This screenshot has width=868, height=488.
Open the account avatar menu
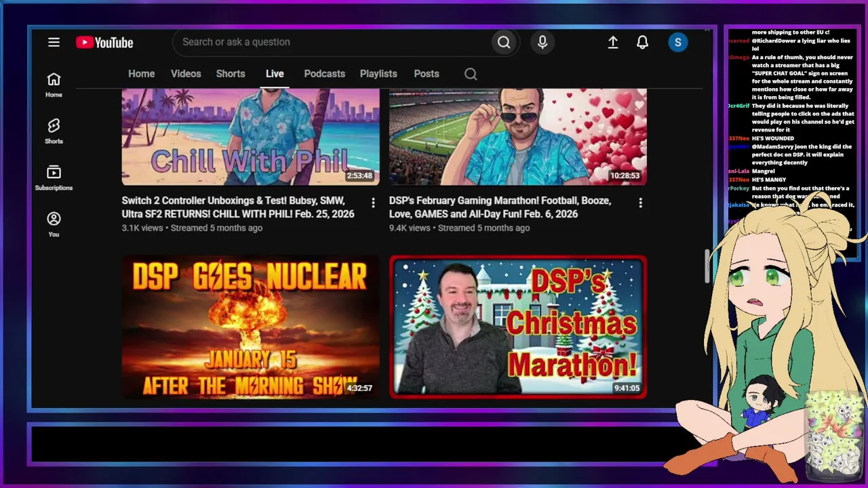[678, 42]
